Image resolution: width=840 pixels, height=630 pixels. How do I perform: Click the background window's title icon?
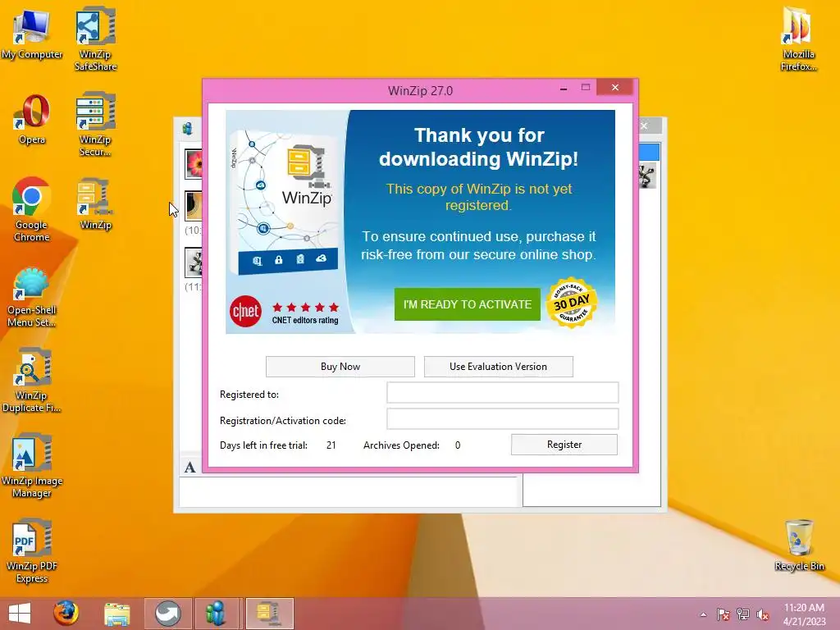(x=188, y=128)
